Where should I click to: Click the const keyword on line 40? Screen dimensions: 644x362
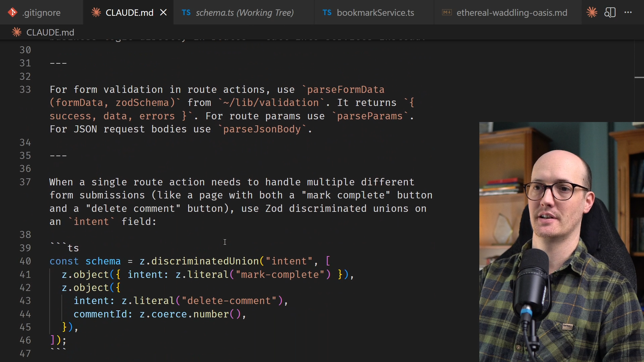pyautogui.click(x=64, y=261)
